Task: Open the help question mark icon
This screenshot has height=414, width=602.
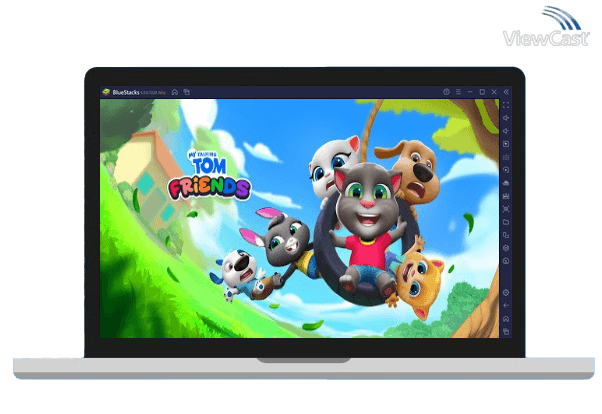Action: coord(446,92)
